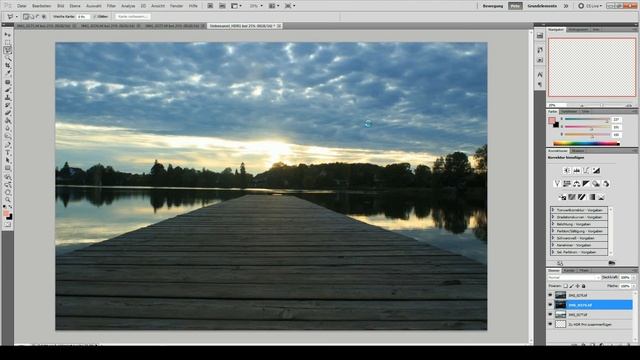Launch Bridge from the application bar
The width and height of the screenshot is (640, 360).
click(x=210, y=6)
